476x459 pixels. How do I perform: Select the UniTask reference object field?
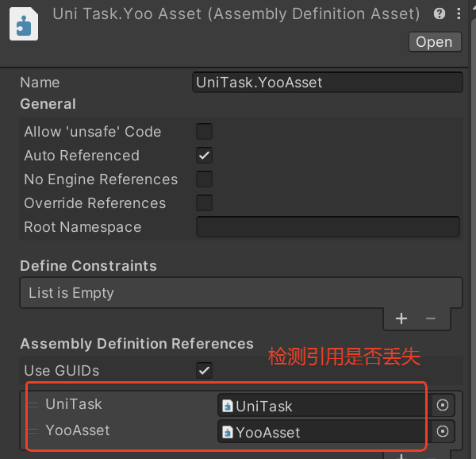321,406
